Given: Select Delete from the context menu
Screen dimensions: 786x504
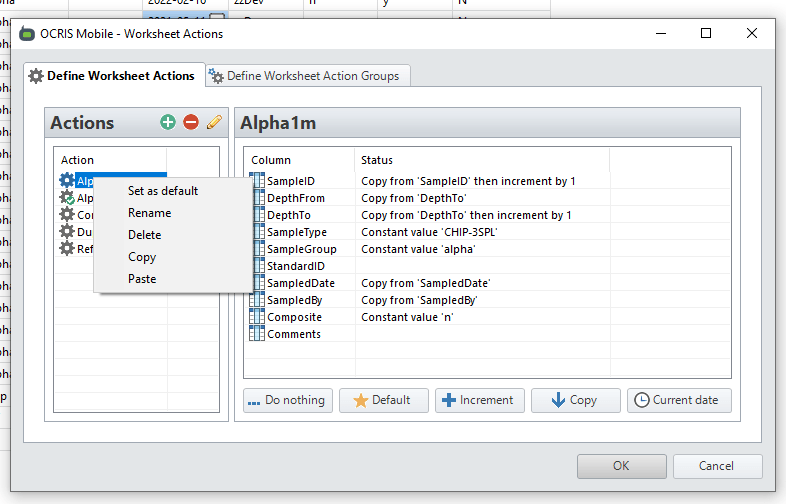Looking at the screenshot, I should [145, 235].
